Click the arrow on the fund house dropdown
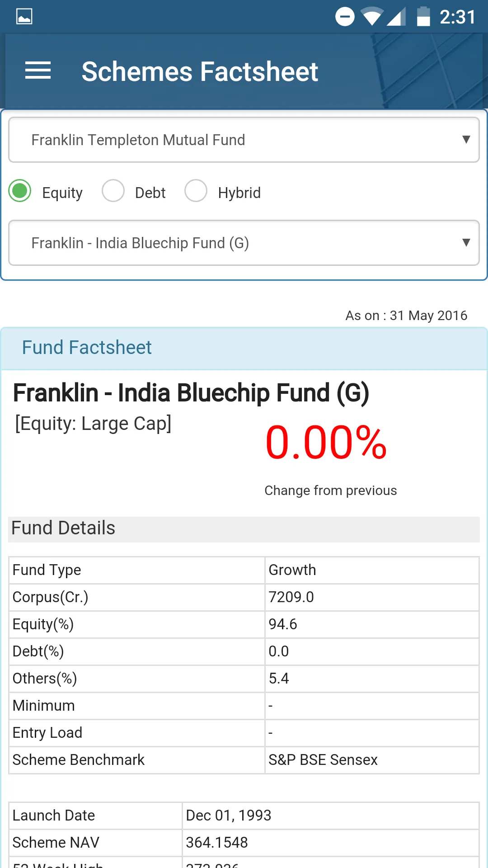The width and height of the screenshot is (488, 868). coord(466,139)
